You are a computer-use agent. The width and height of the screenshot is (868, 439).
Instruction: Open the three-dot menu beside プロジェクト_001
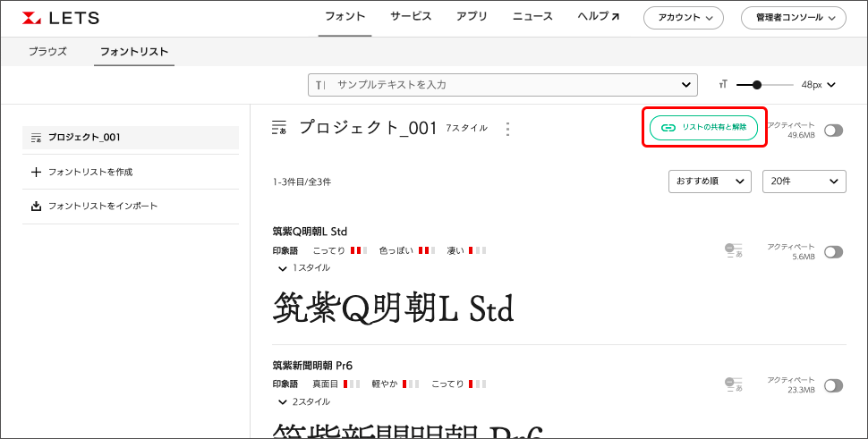point(508,129)
